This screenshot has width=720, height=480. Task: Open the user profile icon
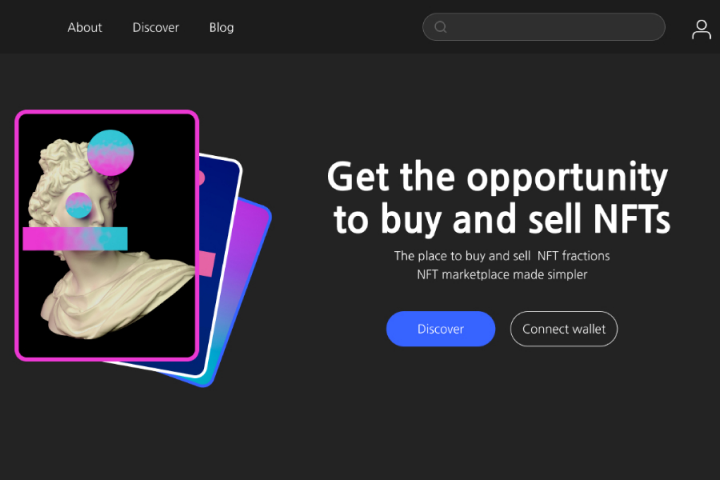[701, 29]
